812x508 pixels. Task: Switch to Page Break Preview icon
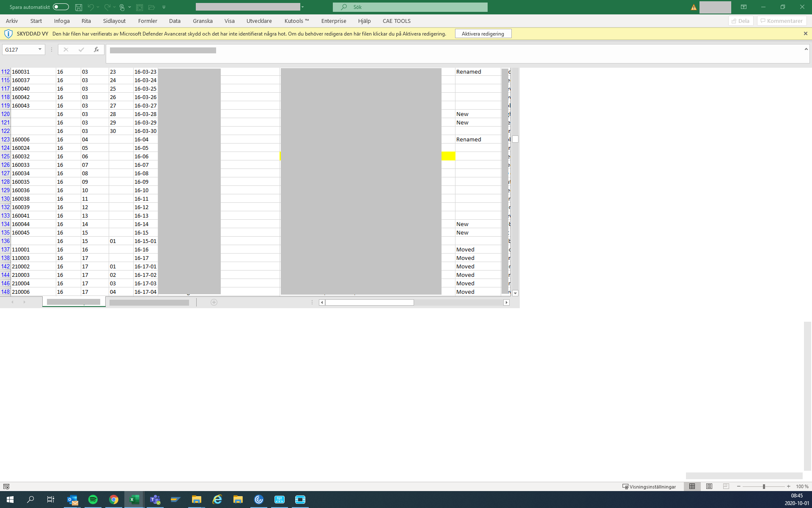pos(726,486)
